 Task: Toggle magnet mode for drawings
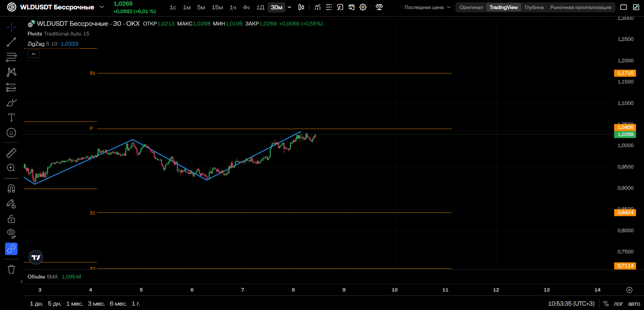pos(11,188)
